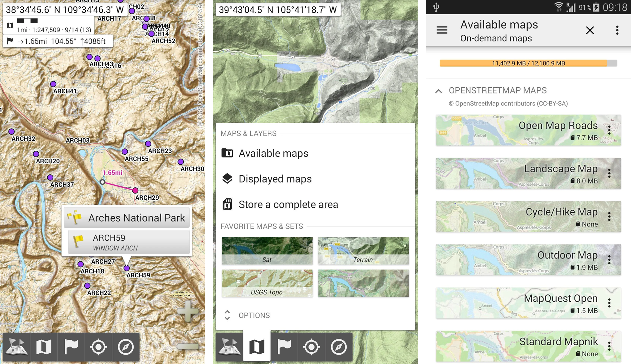
Task: Tap the ARCH32 waypoint marker
Action: [x=11, y=131]
